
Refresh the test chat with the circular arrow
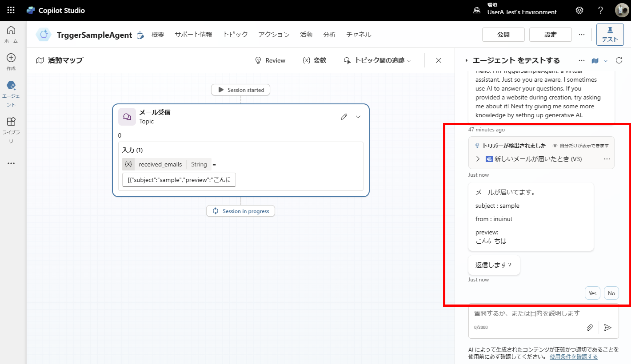(x=619, y=60)
